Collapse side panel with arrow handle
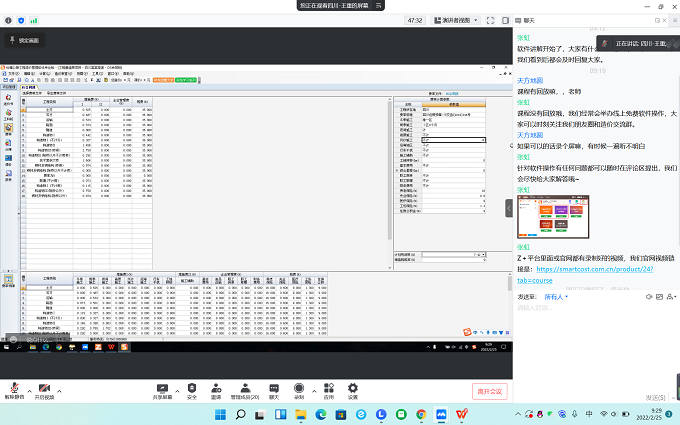The width and height of the screenshot is (680, 425). (x=509, y=208)
